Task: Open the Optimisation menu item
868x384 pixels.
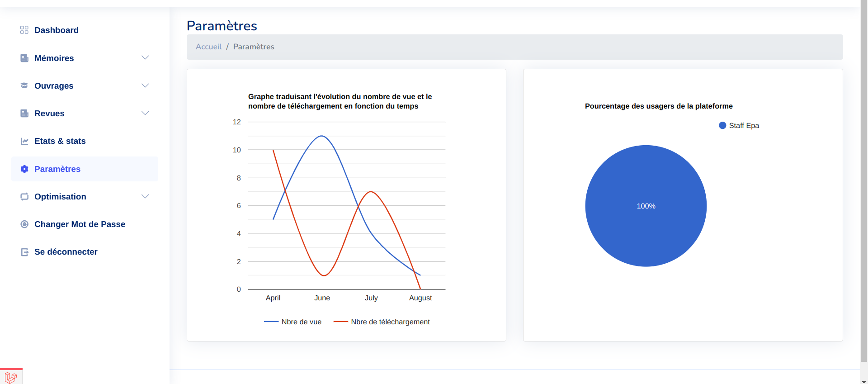Action: pyautogui.click(x=85, y=196)
